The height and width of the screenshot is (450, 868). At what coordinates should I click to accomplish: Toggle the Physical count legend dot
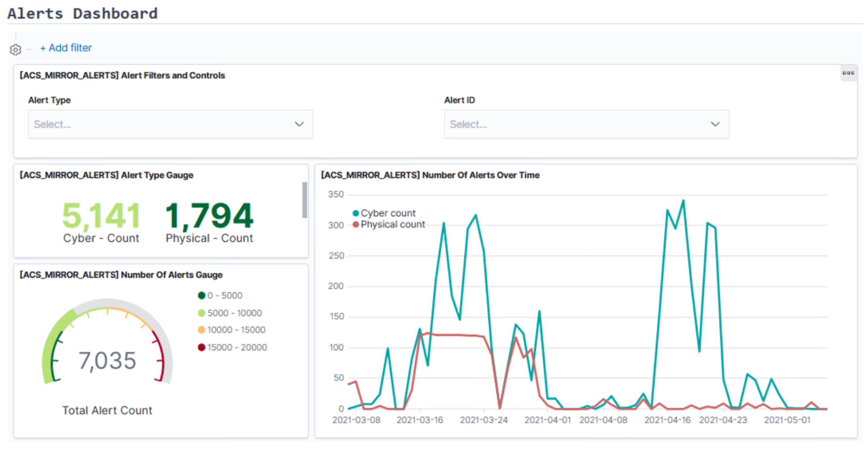coord(355,224)
